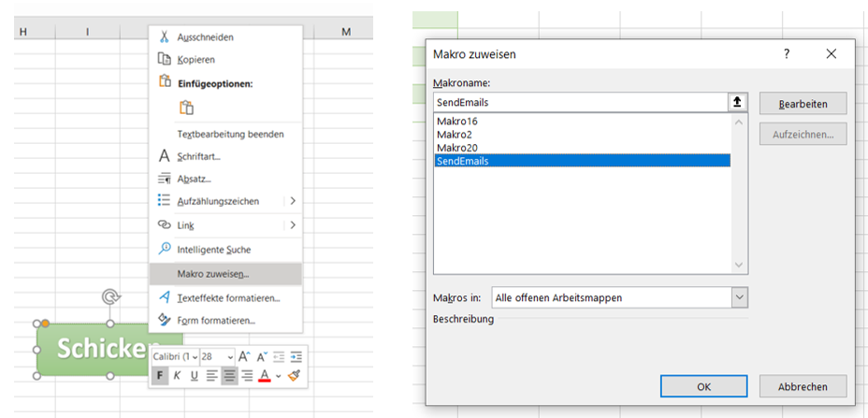Click the increase indent icon
Screen dimensions: 868x418
pyautogui.click(x=297, y=356)
